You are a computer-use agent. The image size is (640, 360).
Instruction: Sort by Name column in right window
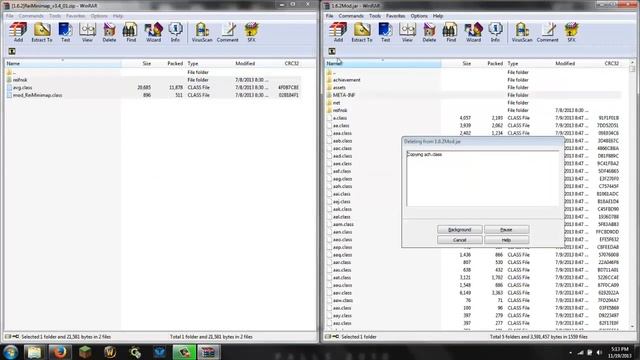tap(383, 64)
